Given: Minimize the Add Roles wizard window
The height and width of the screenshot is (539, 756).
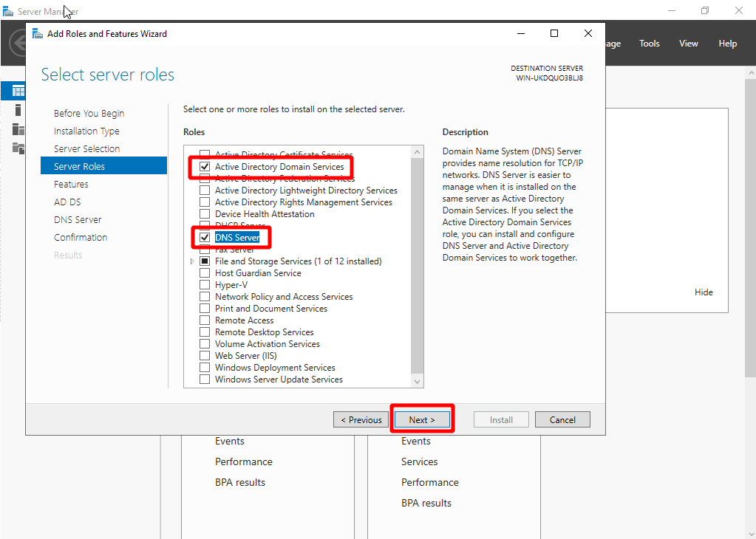Looking at the screenshot, I should 521,33.
